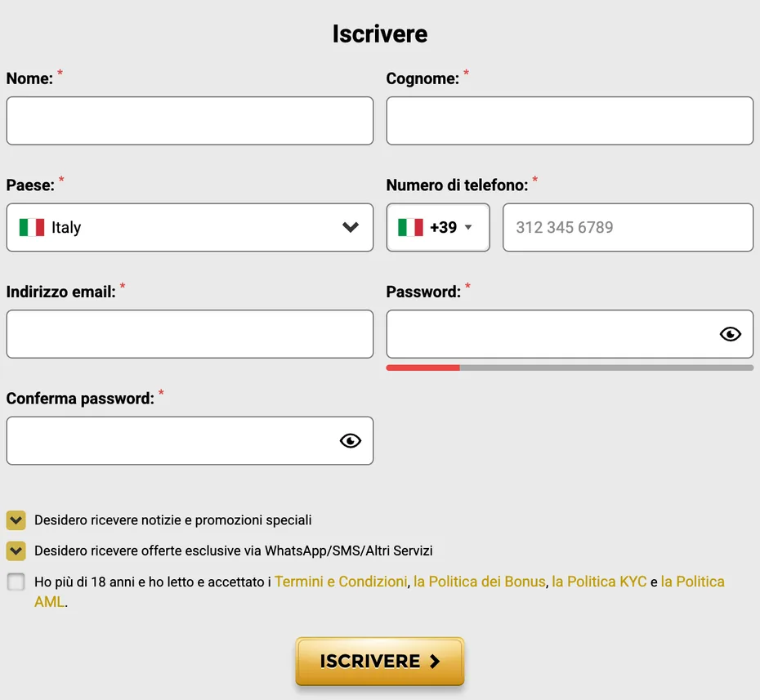
Task: Focus the Indirizzo email input field
Action: (x=190, y=334)
